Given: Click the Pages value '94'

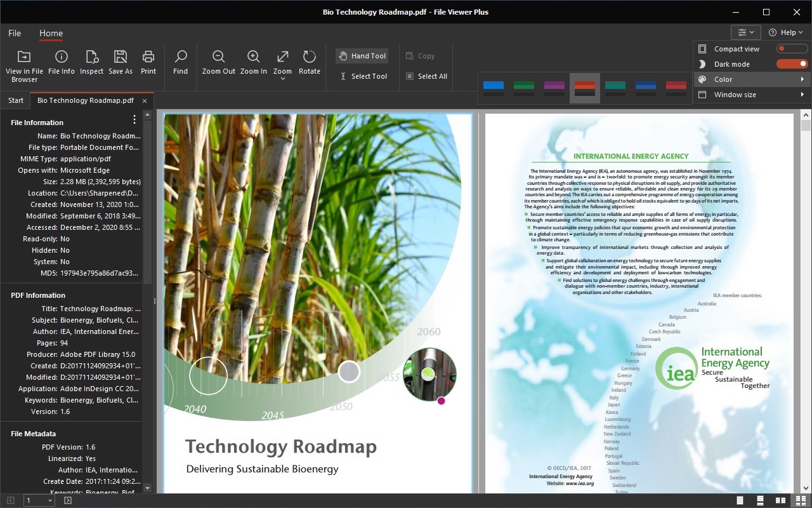Looking at the screenshot, I should point(64,343).
